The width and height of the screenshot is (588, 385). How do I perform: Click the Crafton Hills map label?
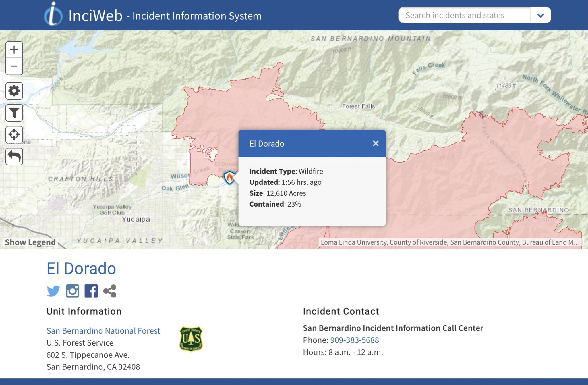click(80, 179)
